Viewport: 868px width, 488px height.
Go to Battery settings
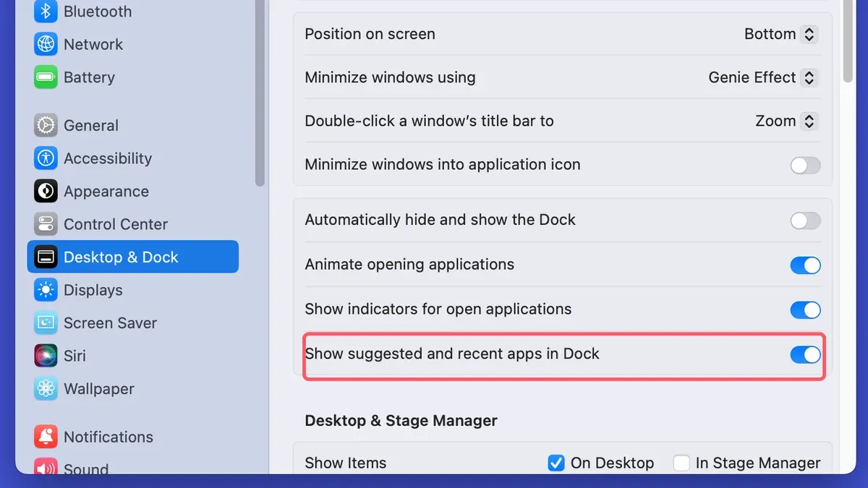[x=133, y=77]
